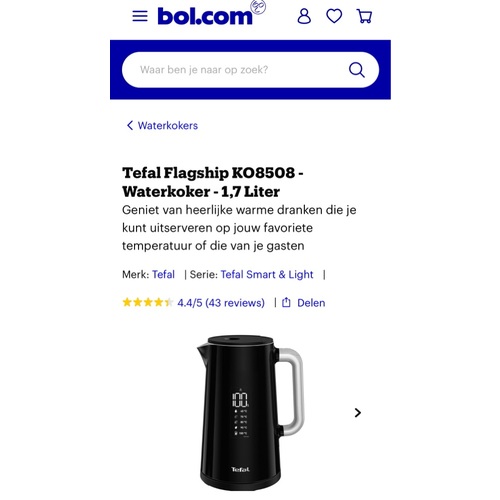500x500 pixels.
Task: Open the shopping cart
Action: coord(364,16)
